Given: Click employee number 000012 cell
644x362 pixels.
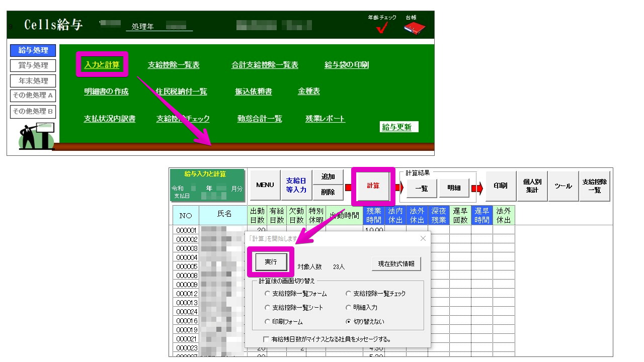Looking at the screenshot, I should [186, 294].
